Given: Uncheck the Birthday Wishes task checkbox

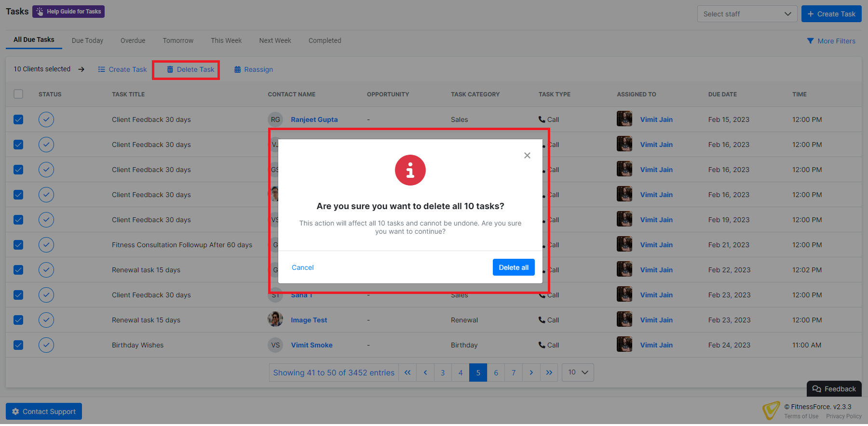Looking at the screenshot, I should coord(18,345).
